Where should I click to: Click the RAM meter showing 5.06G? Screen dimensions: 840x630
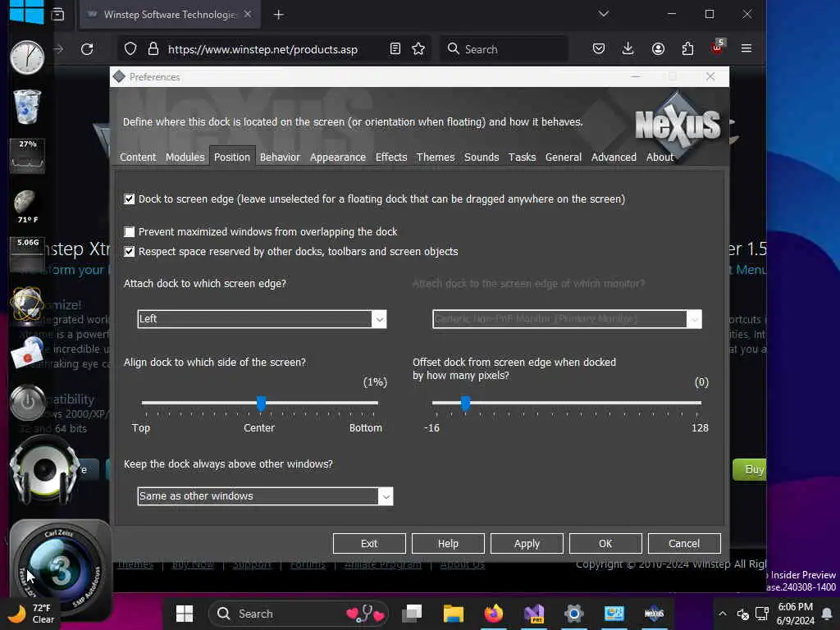click(x=27, y=255)
